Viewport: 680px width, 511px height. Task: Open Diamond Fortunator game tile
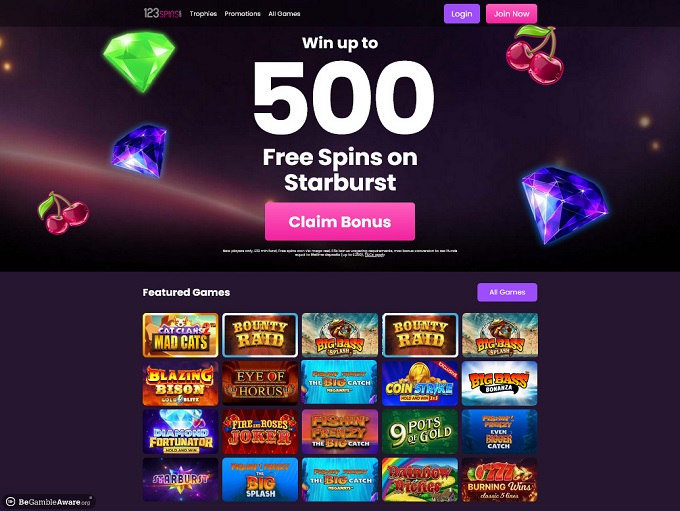pos(180,432)
